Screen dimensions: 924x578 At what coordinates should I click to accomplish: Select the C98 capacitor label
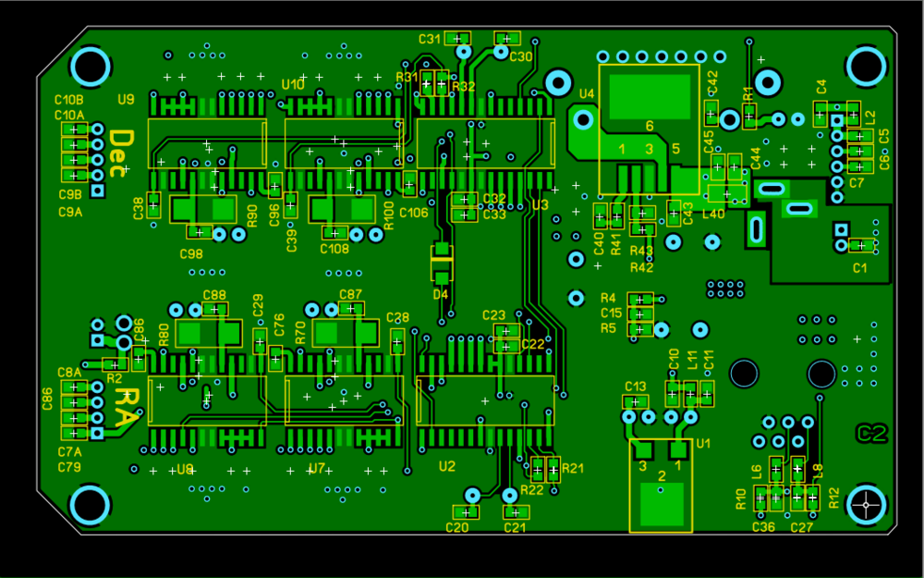[x=191, y=254]
